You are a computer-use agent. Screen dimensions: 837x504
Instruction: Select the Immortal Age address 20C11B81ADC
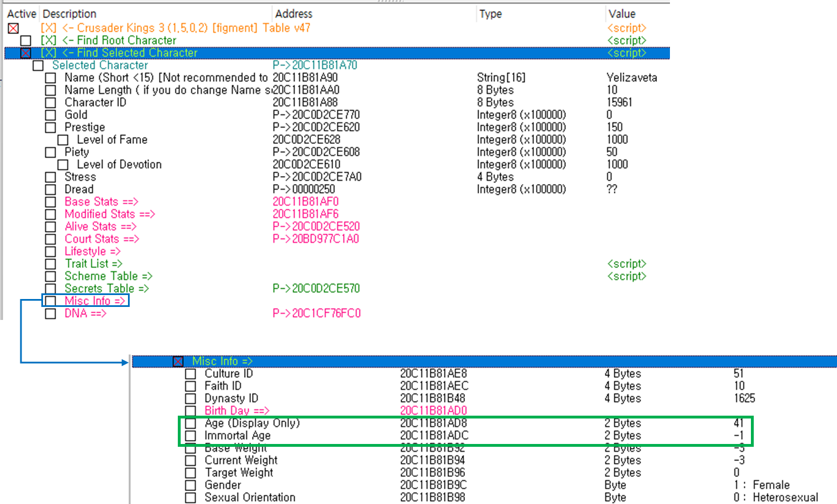point(434,436)
